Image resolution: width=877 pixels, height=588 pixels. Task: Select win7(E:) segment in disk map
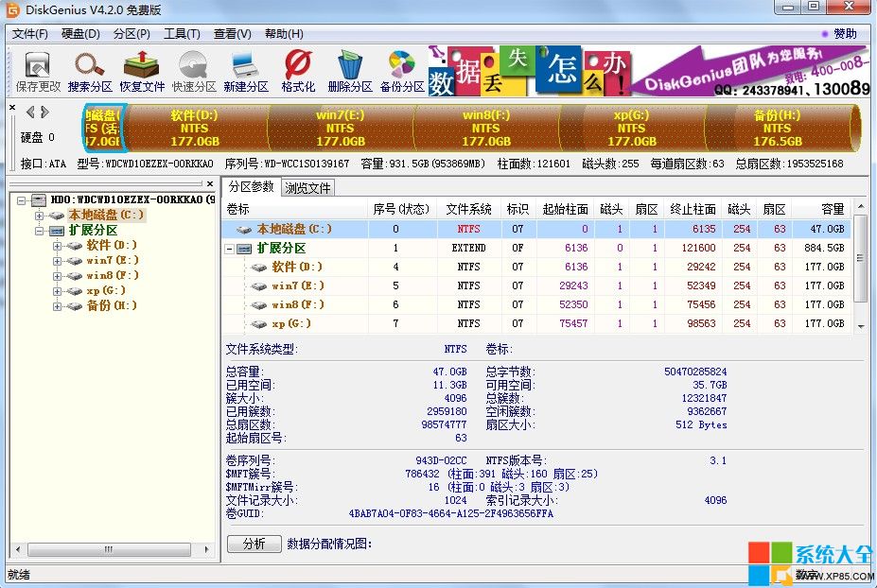[340, 128]
